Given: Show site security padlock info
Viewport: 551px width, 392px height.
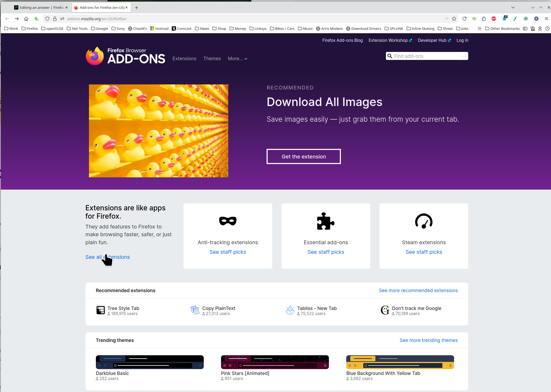Looking at the screenshot, I should pos(55,19).
